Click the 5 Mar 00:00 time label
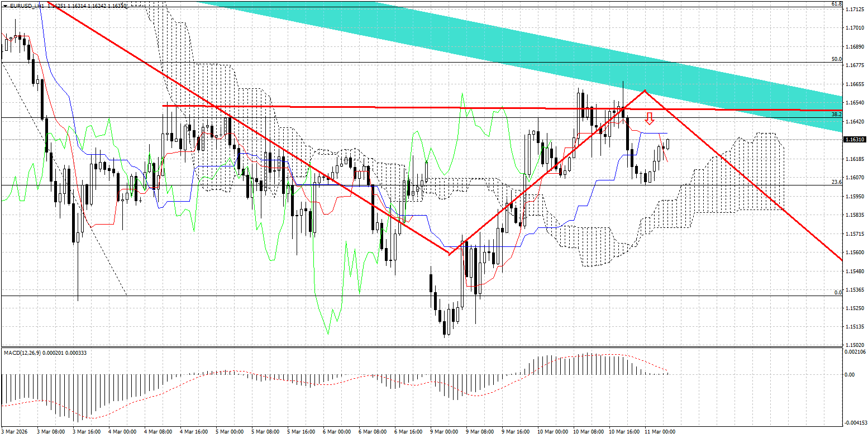 (x=230, y=432)
